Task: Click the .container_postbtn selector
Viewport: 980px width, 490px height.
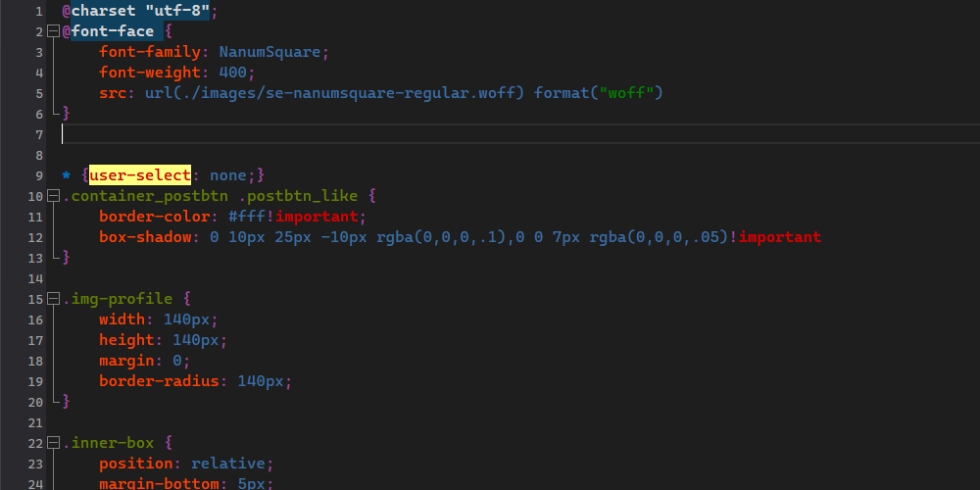Action: coord(145,196)
